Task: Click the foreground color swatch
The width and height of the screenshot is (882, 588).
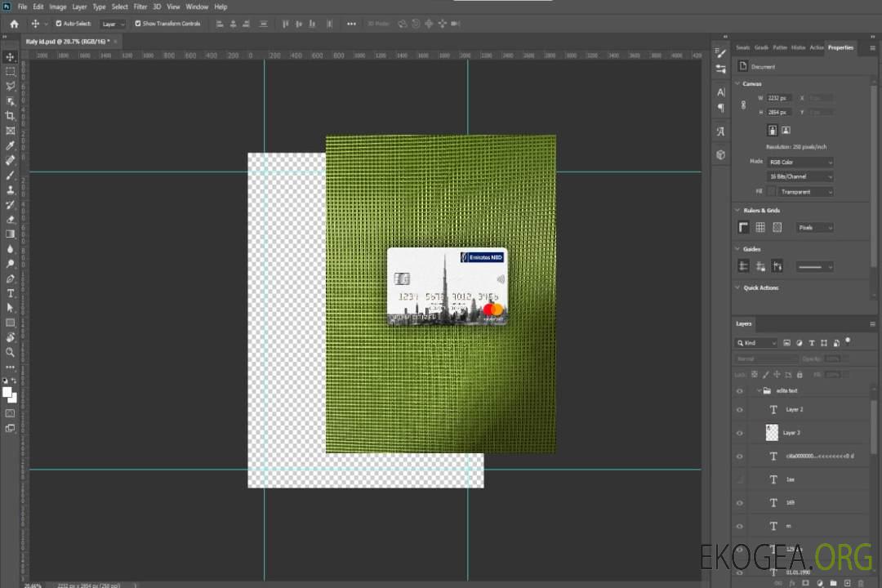Action: 7,392
